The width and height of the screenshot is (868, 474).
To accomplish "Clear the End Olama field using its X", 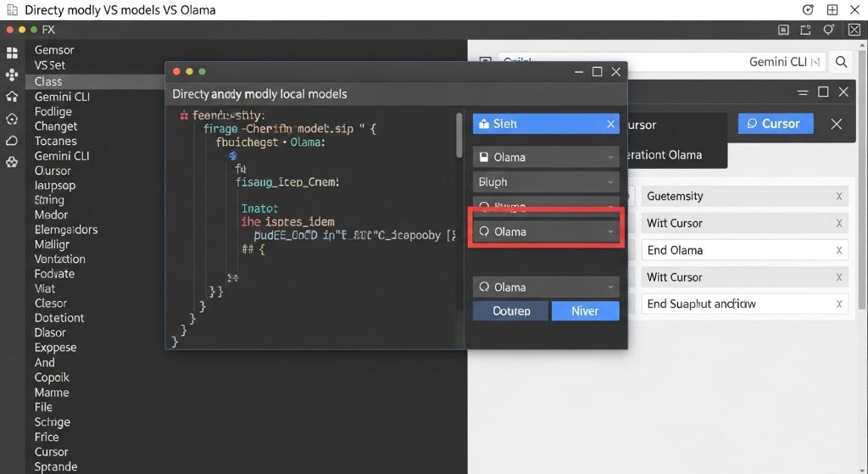I will click(838, 250).
